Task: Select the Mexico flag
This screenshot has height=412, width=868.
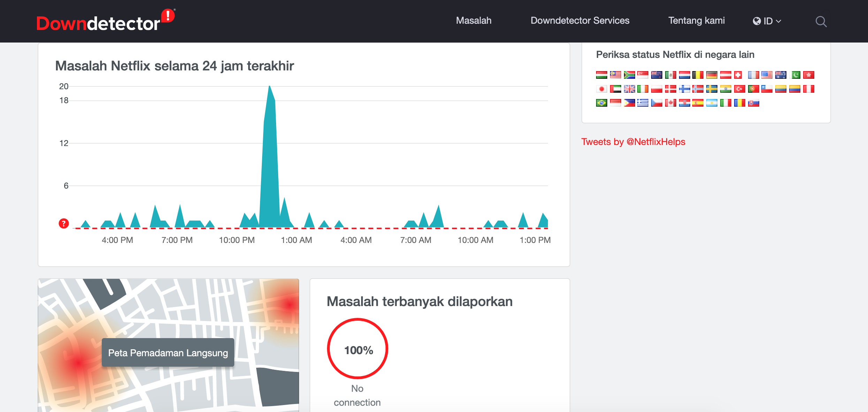Action: [671, 75]
